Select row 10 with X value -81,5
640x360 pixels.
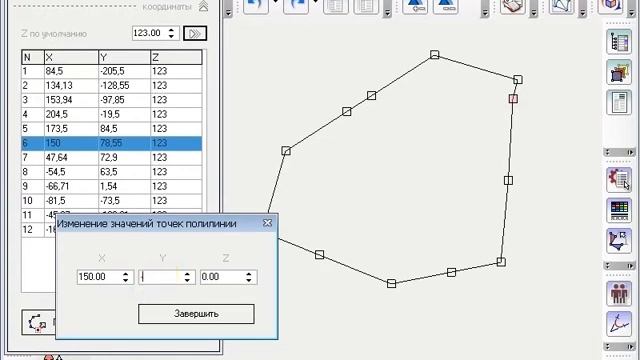pyautogui.click(x=111, y=201)
